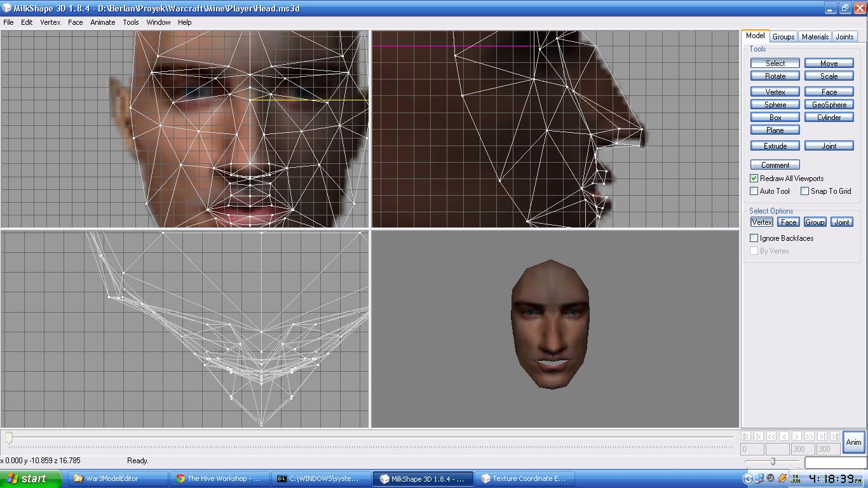Open the Windows start button
The image size is (868, 488).
[x=31, y=478]
